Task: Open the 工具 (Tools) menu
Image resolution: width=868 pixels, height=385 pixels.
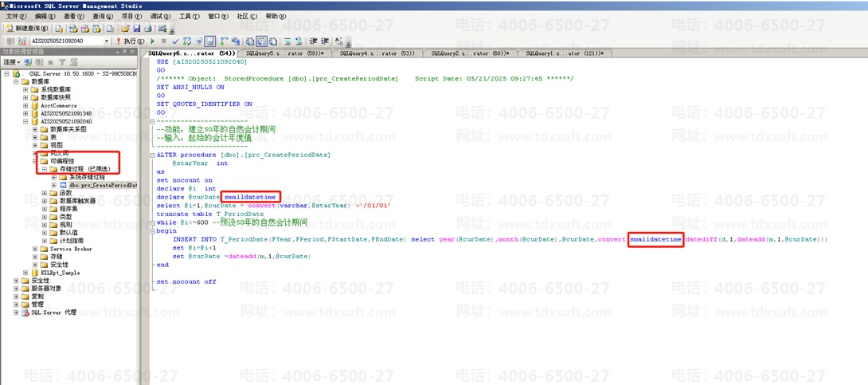Action: [x=189, y=16]
